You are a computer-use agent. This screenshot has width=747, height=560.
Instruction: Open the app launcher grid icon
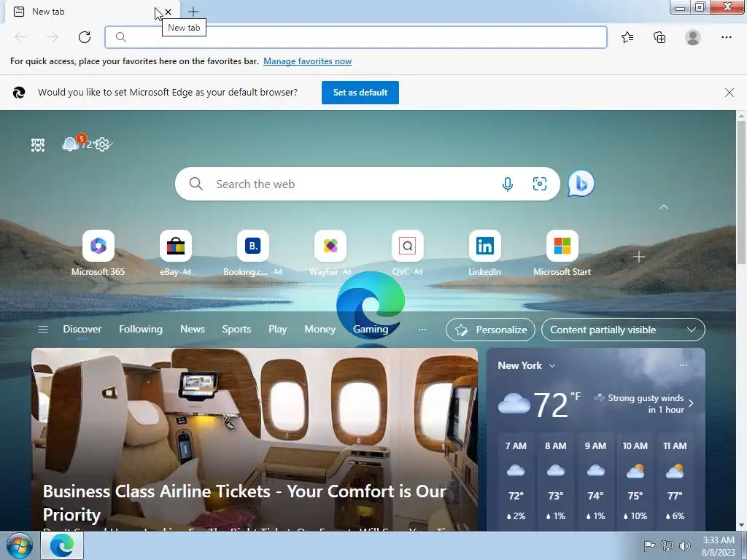pyautogui.click(x=38, y=145)
